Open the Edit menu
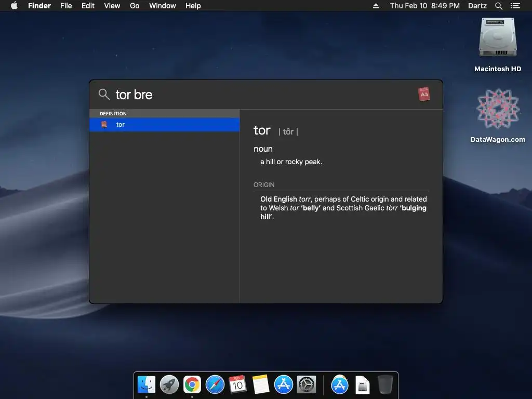 [88, 6]
